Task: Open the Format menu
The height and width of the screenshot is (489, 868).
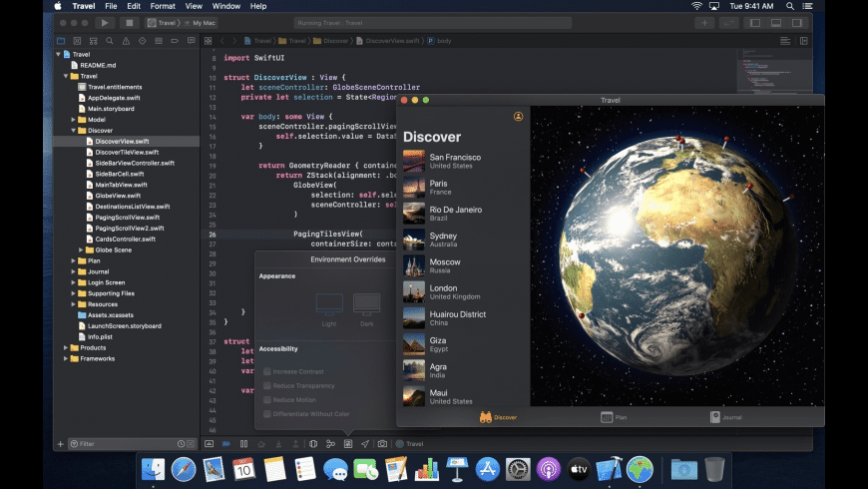Action: pos(163,6)
